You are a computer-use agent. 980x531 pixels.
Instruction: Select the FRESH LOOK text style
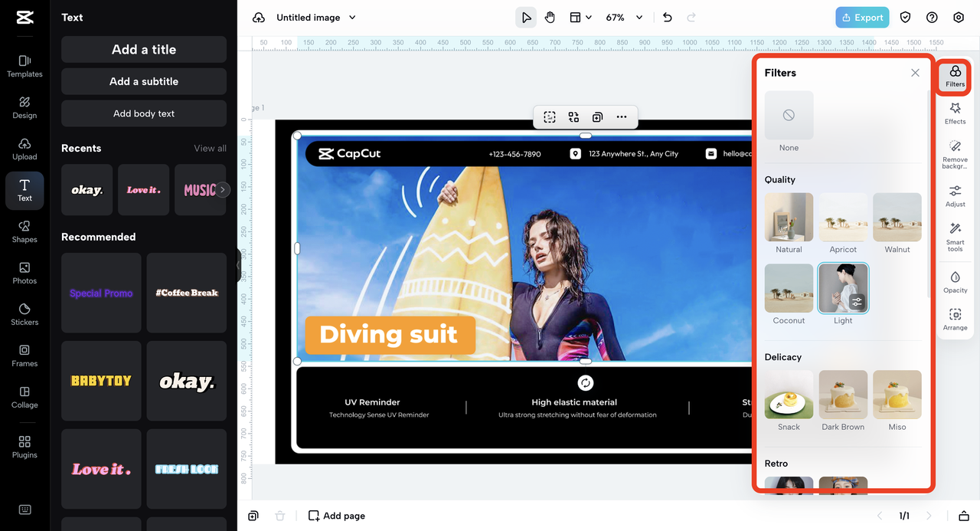tap(187, 469)
